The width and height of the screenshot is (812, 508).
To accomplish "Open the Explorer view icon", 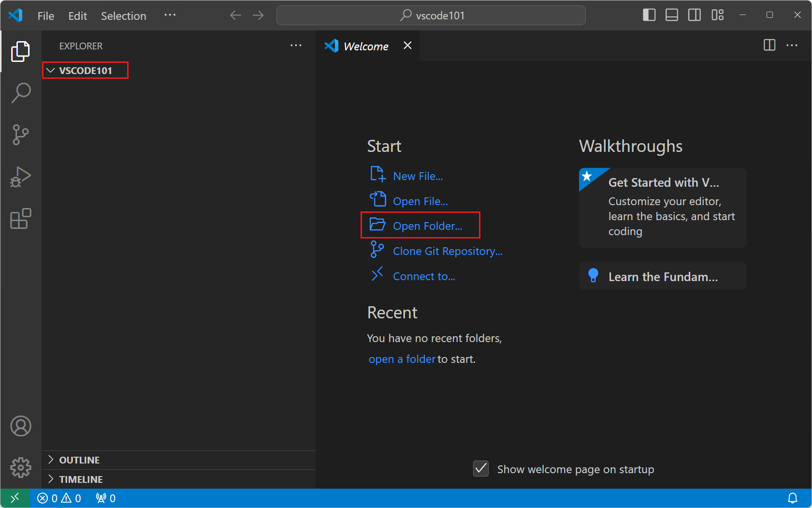I will coord(20,51).
